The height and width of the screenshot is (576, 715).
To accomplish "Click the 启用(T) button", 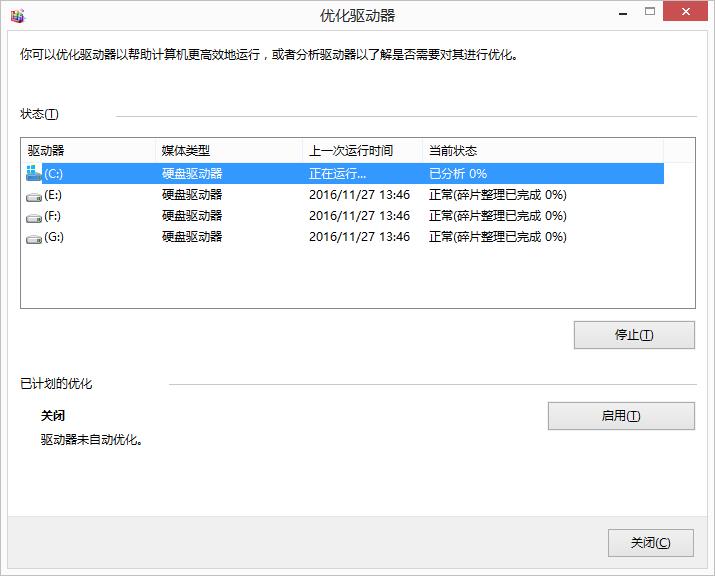I will (x=621, y=416).
